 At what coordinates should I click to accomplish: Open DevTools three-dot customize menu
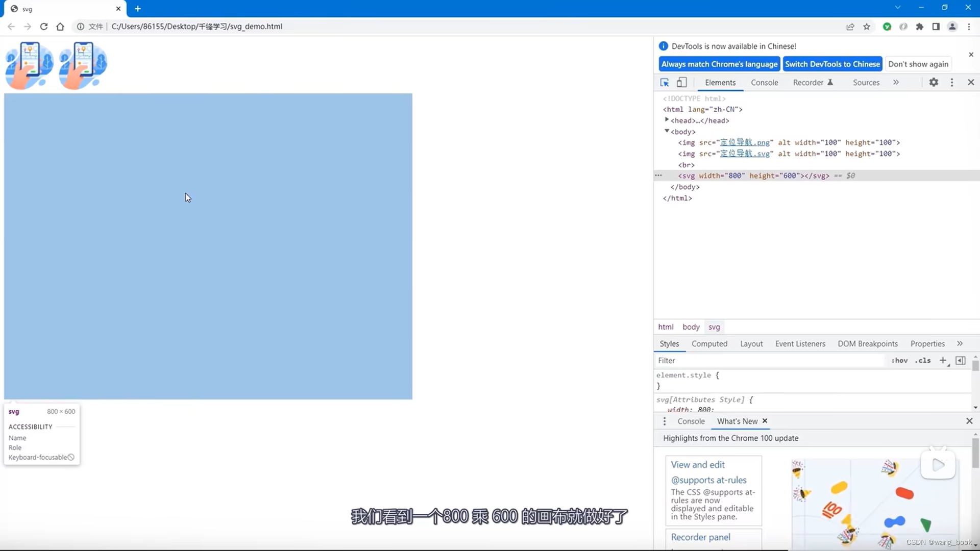pyautogui.click(x=952, y=82)
